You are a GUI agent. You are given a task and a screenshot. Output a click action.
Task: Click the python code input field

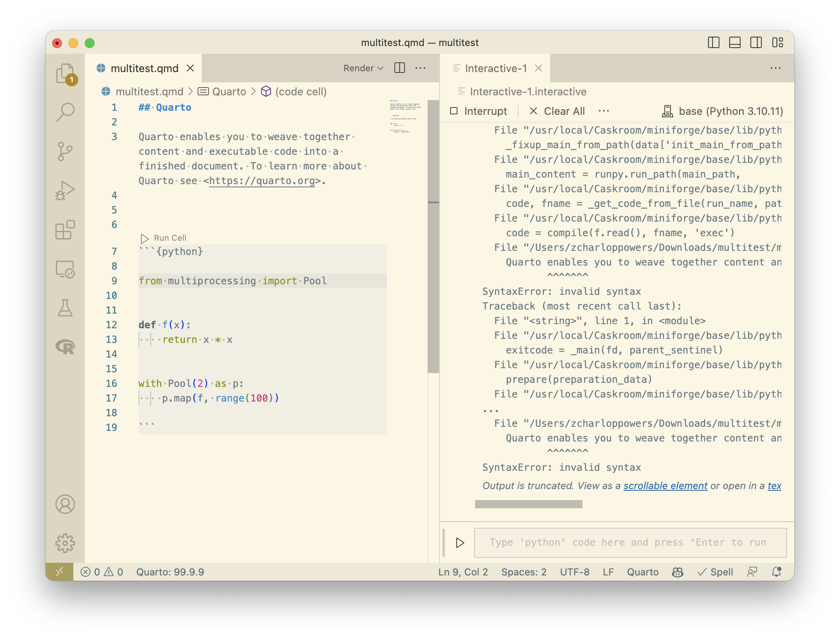(x=630, y=542)
